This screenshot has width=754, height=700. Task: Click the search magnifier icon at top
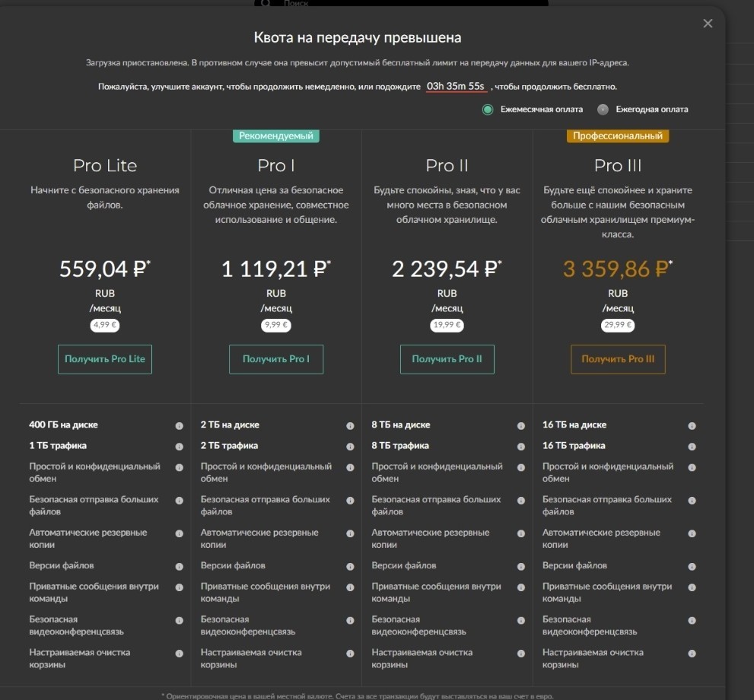click(x=266, y=3)
